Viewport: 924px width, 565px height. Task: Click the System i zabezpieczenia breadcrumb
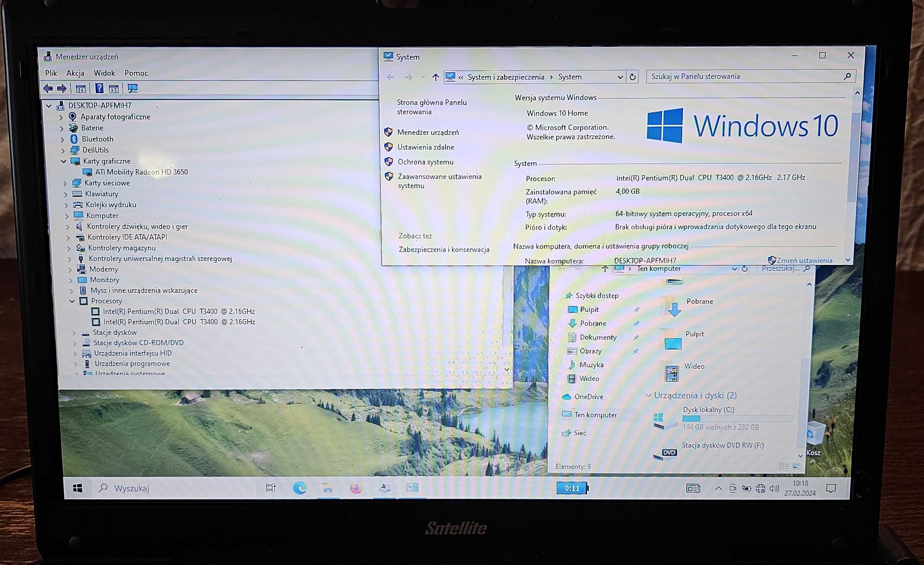point(506,77)
